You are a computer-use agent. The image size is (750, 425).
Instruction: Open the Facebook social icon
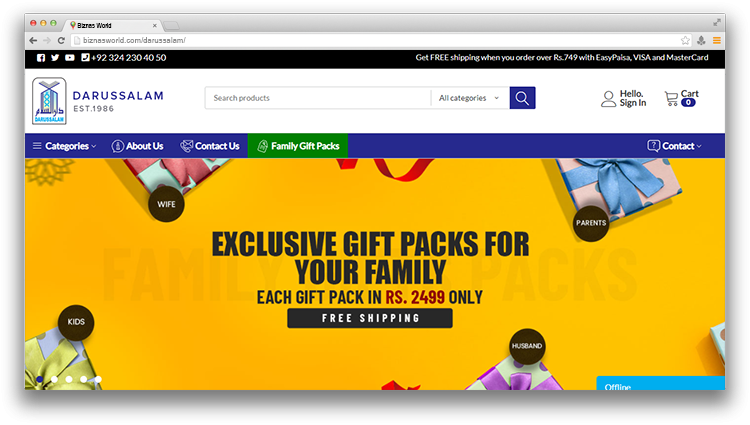[41, 58]
